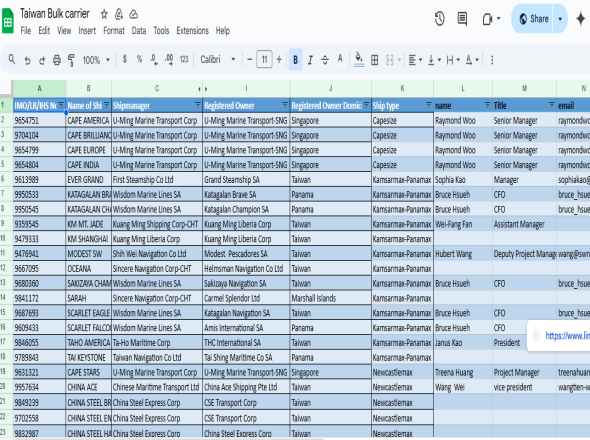Viewport: 590px width, 440px height.
Task: Open filter on name column
Action: tap(487, 105)
